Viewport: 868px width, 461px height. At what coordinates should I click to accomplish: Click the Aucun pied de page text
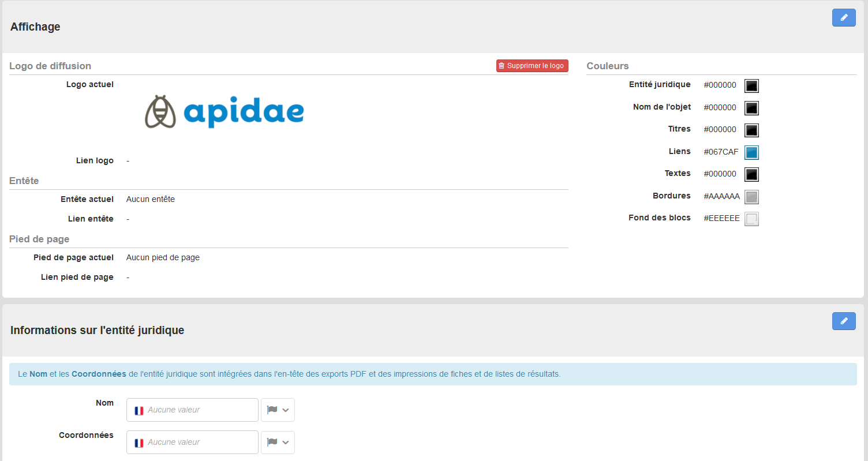click(x=163, y=257)
